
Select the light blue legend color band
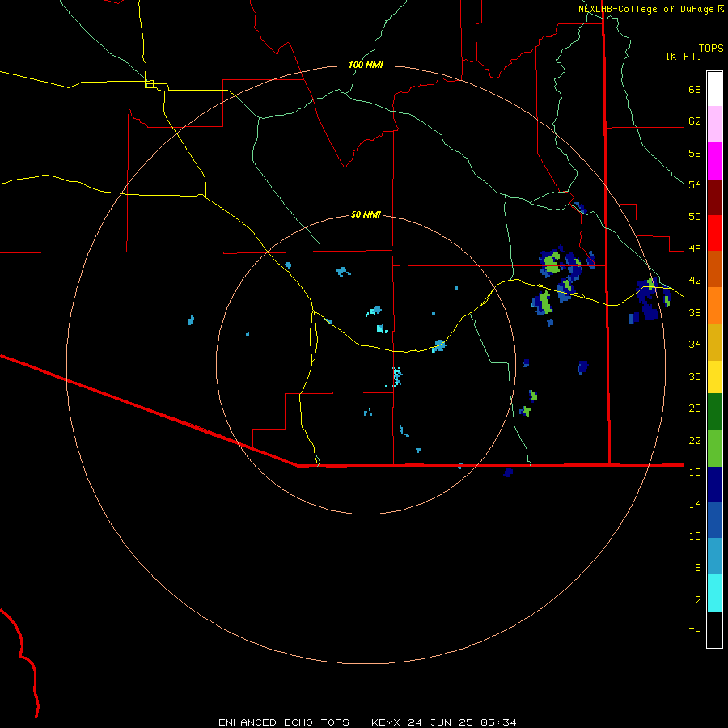pyautogui.click(x=714, y=557)
